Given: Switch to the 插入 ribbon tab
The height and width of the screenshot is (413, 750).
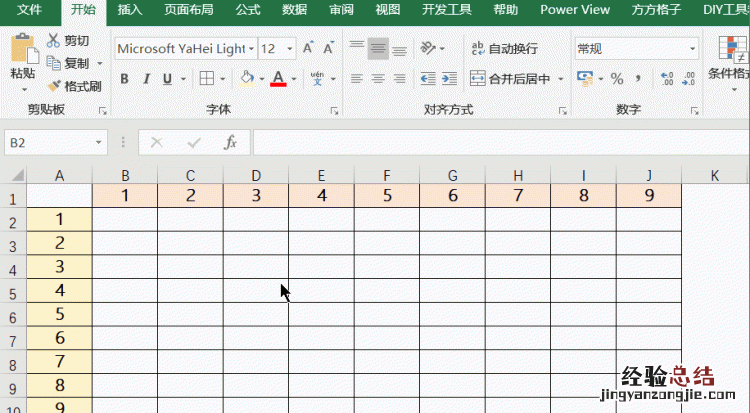Looking at the screenshot, I should coord(130,10).
